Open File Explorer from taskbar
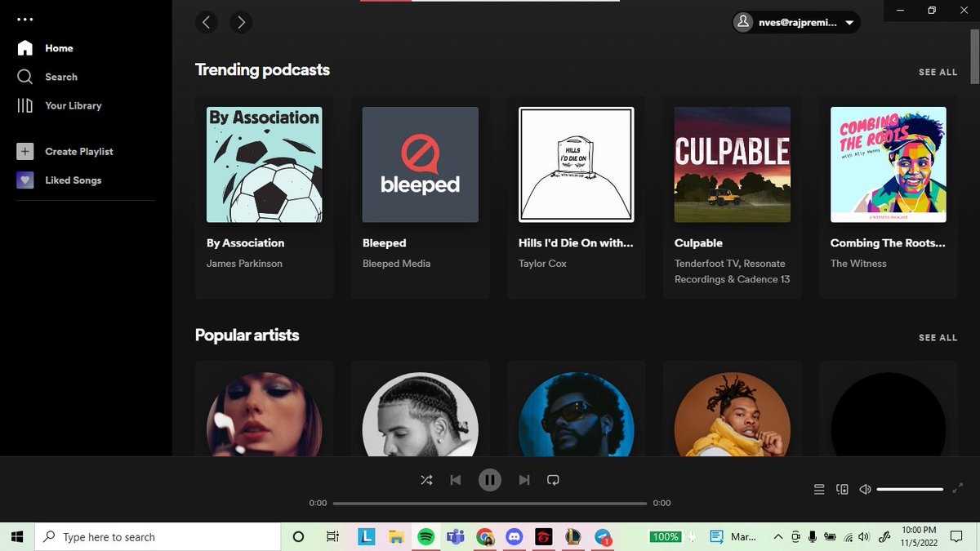 (396, 537)
